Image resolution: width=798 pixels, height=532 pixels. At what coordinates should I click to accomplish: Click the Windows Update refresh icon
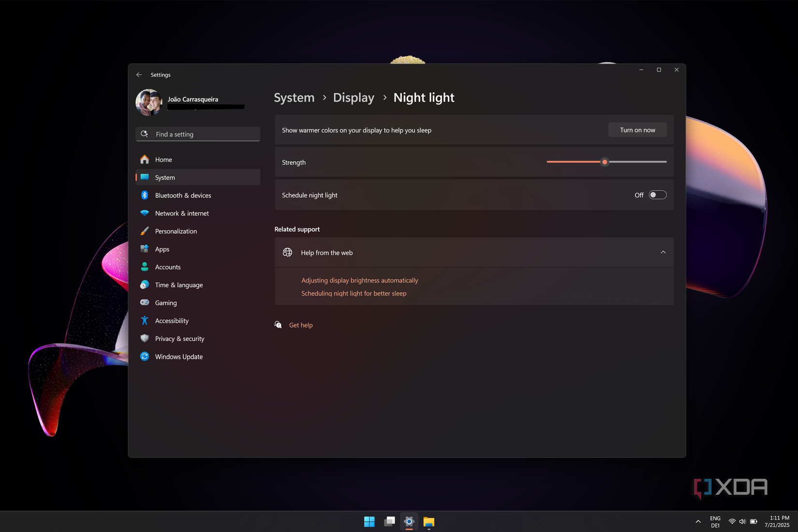pos(145,356)
